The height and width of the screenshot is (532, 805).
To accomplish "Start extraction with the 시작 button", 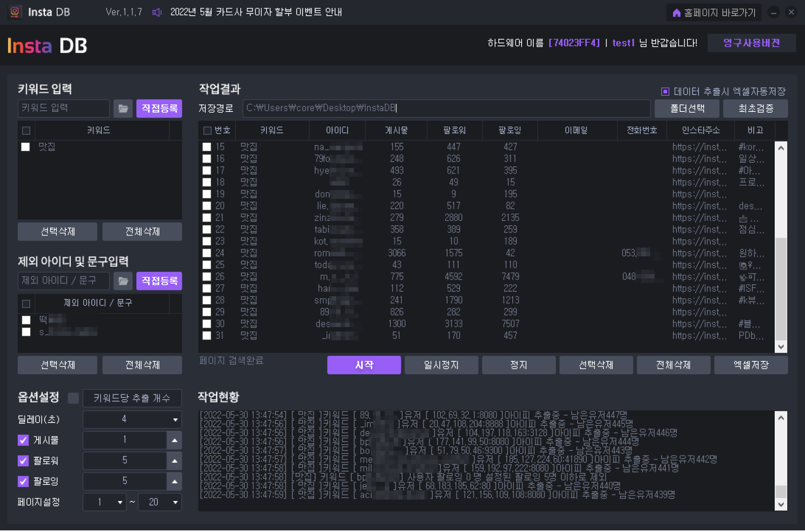I will (x=364, y=365).
